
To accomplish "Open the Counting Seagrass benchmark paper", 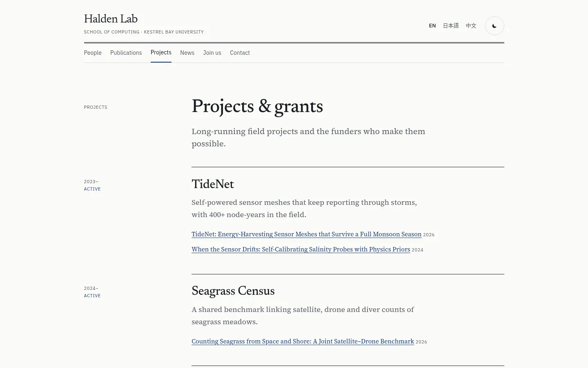I will point(303,341).
